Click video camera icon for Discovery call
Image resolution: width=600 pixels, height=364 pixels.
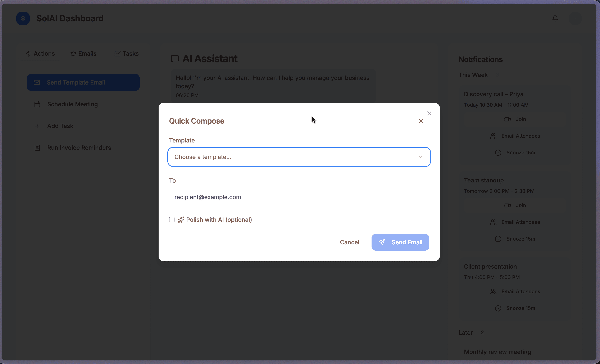point(508,119)
